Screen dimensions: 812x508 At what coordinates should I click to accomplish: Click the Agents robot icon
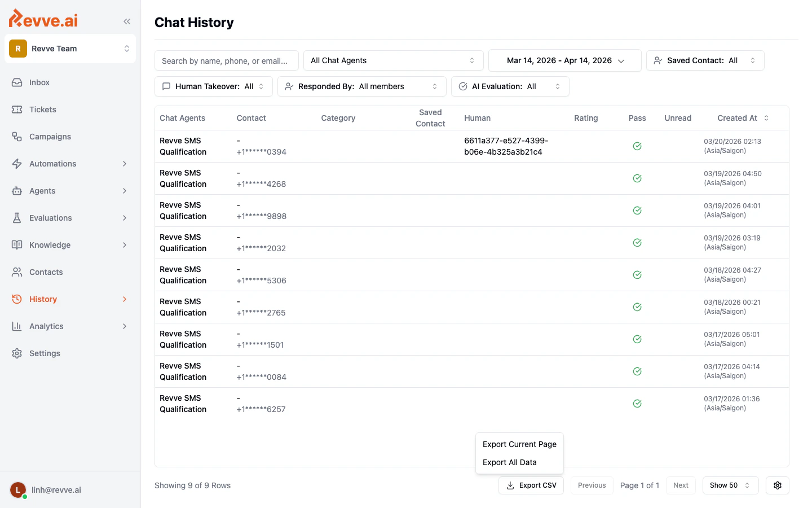(x=17, y=191)
